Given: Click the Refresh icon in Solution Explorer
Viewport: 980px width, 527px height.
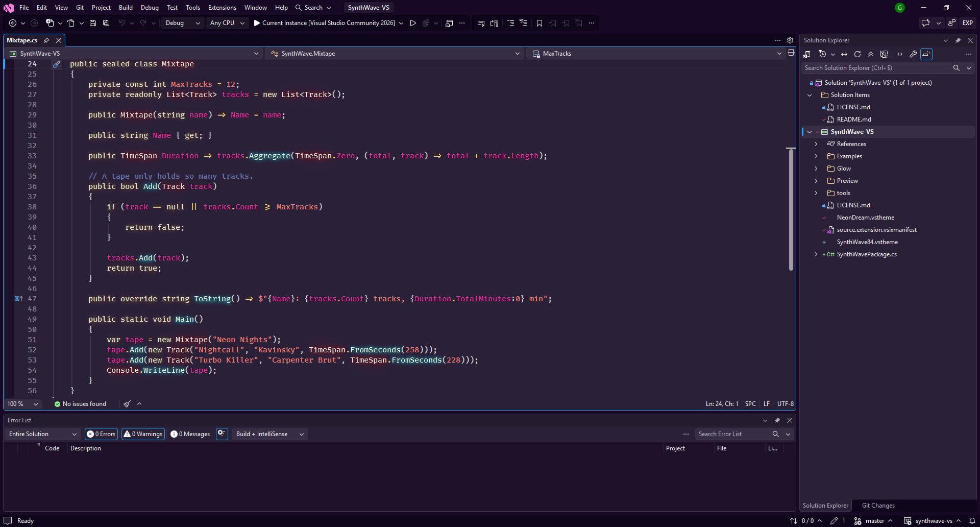Looking at the screenshot, I should pos(857,54).
